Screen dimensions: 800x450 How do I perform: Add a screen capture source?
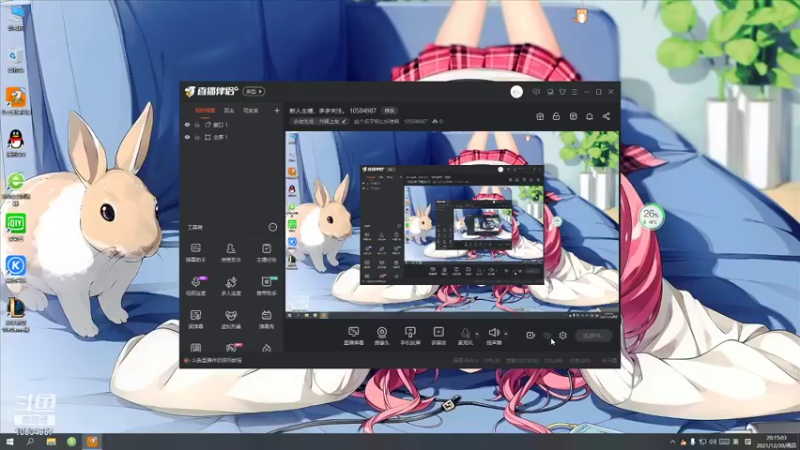(354, 336)
